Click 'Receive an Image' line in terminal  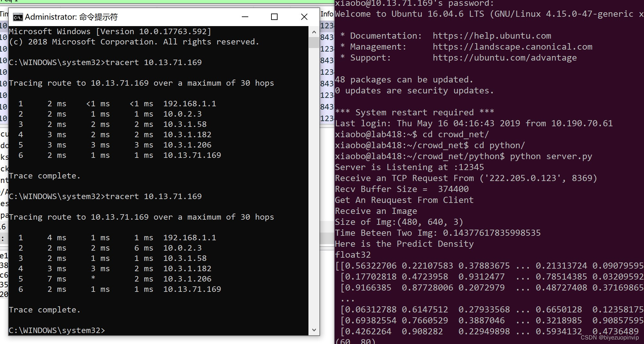376,211
